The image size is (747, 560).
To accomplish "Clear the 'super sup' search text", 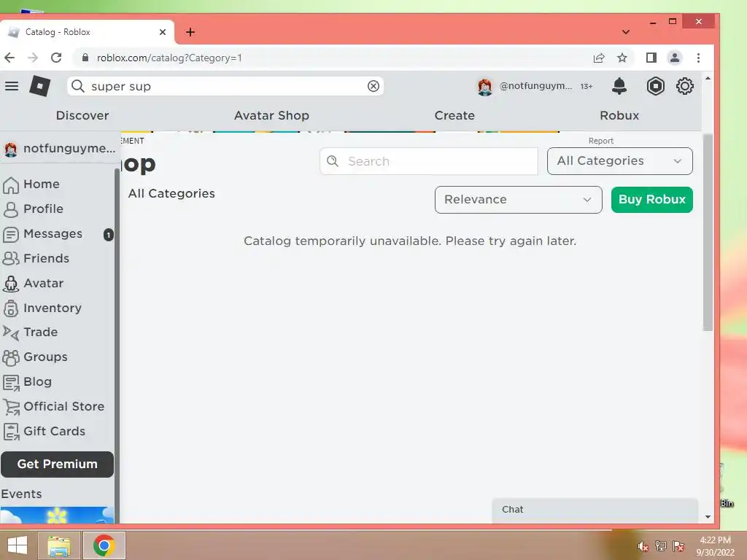I will [x=373, y=86].
